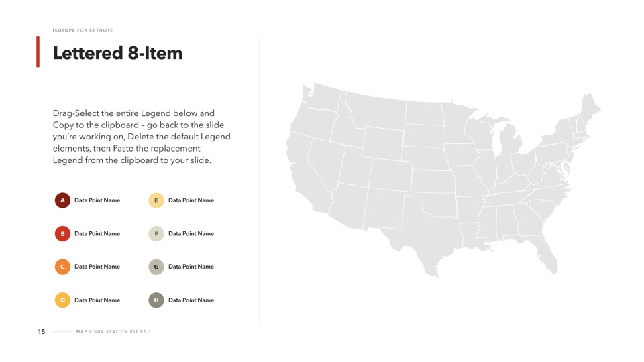Viewport: 644px width, 362px height.
Task: Click the Data Point Name label beside A
Action: click(x=97, y=200)
